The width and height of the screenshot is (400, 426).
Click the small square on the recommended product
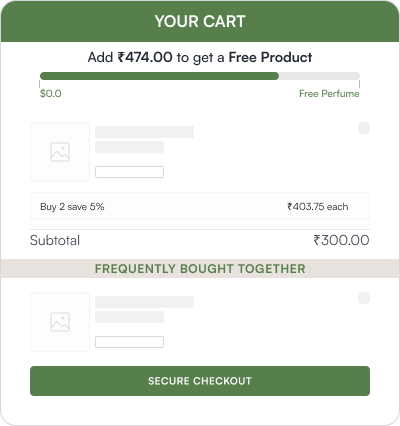364,298
